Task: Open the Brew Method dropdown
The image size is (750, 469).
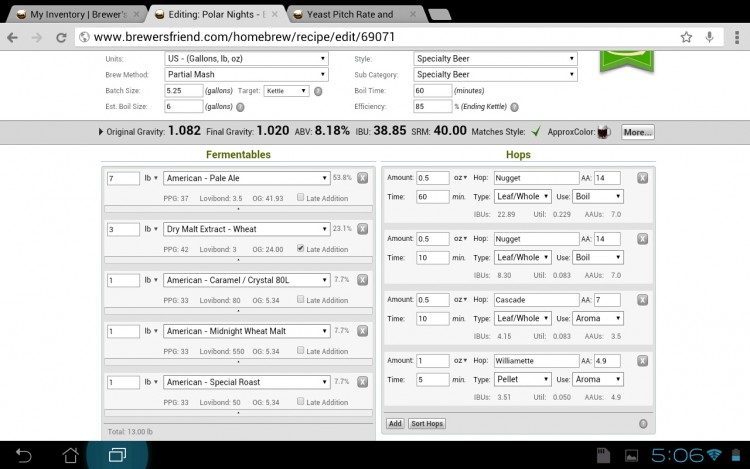Action: (x=246, y=75)
